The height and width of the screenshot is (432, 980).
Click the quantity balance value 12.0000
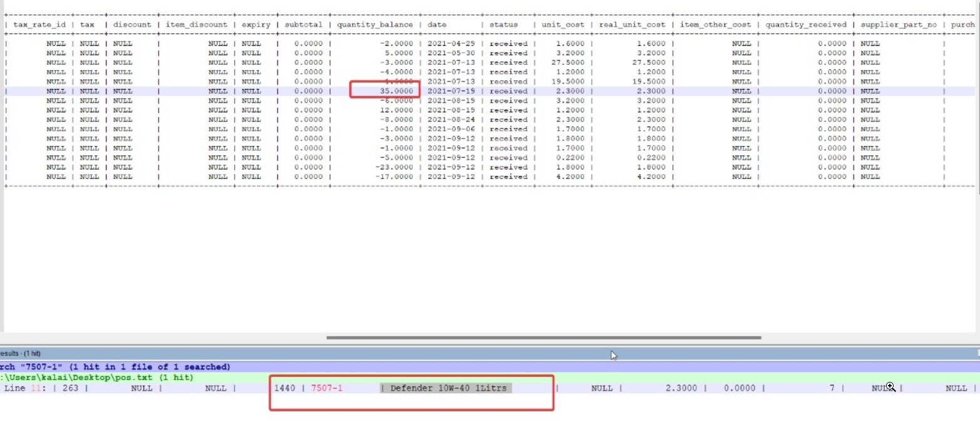click(x=396, y=110)
